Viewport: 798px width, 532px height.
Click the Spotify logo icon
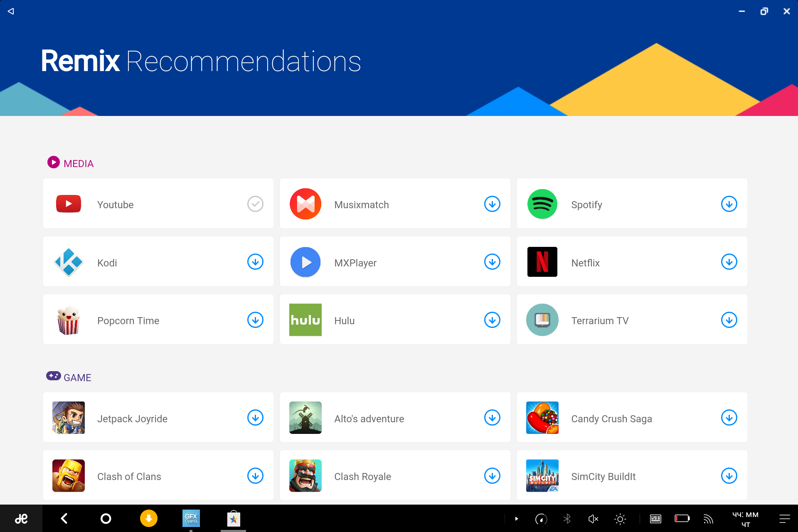[542, 204]
